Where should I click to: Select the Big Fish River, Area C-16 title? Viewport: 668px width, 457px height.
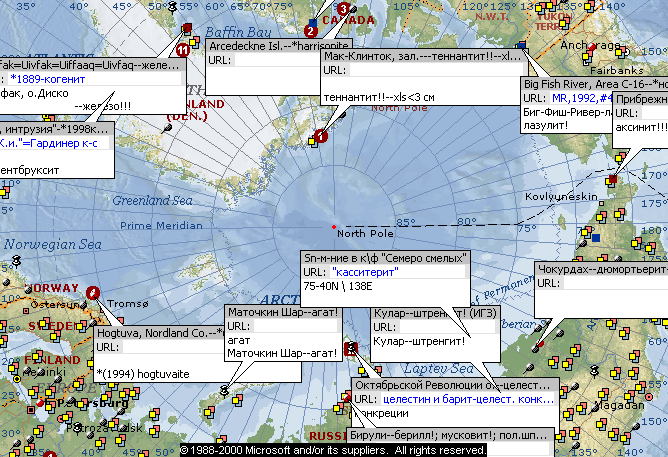tap(595, 84)
